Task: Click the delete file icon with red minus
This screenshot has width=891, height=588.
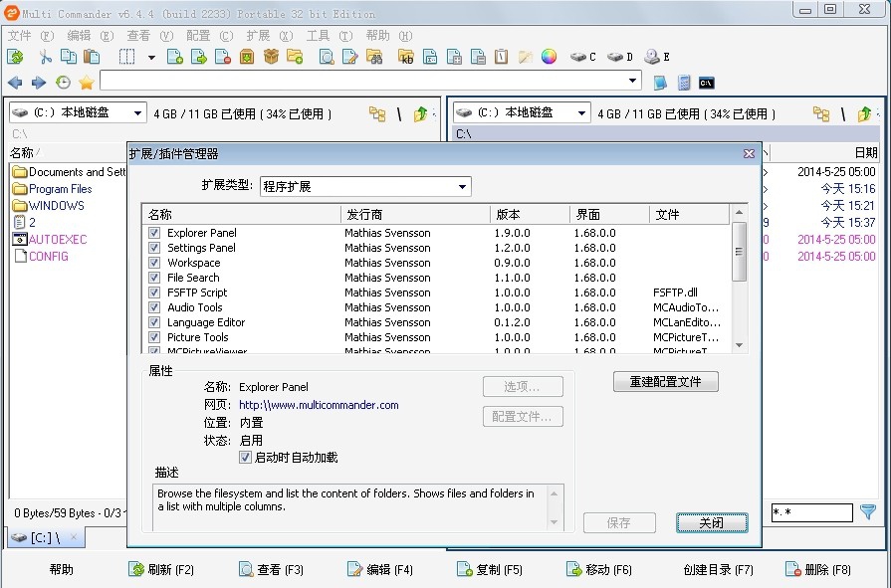Action: 223,57
